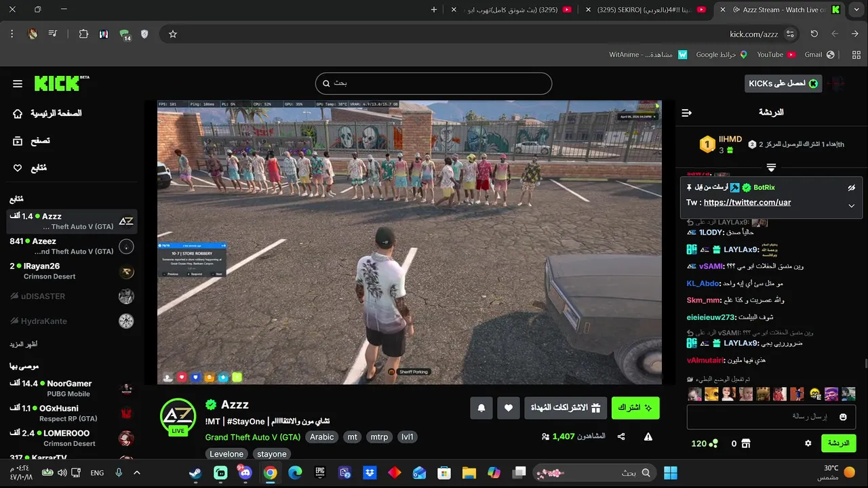Open Azzz in followed channels
The width and height of the screenshot is (868, 488).
tap(72, 221)
